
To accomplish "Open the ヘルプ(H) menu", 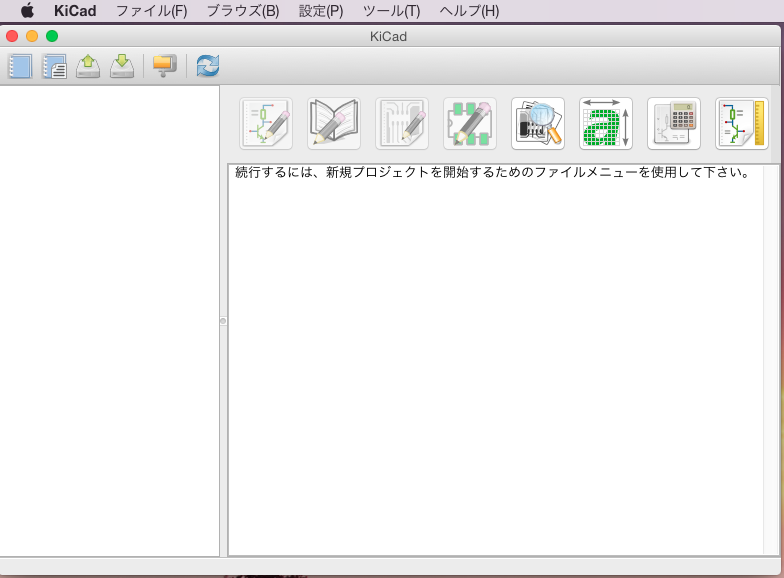I will coord(469,10).
